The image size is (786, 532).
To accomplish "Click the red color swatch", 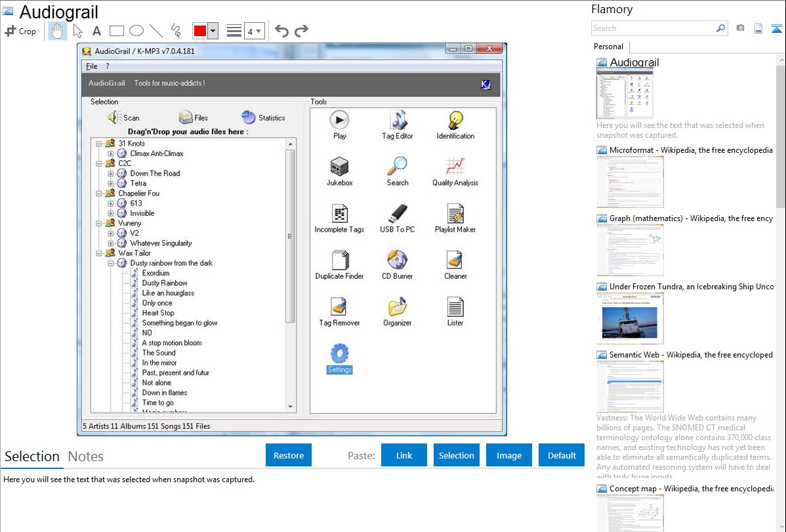I will (200, 31).
